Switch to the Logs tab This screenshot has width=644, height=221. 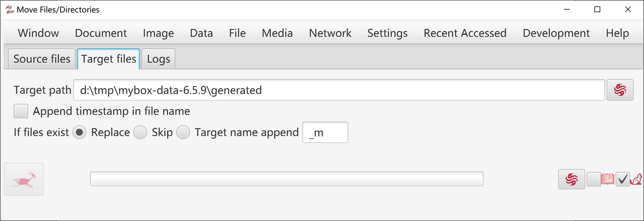point(158,59)
